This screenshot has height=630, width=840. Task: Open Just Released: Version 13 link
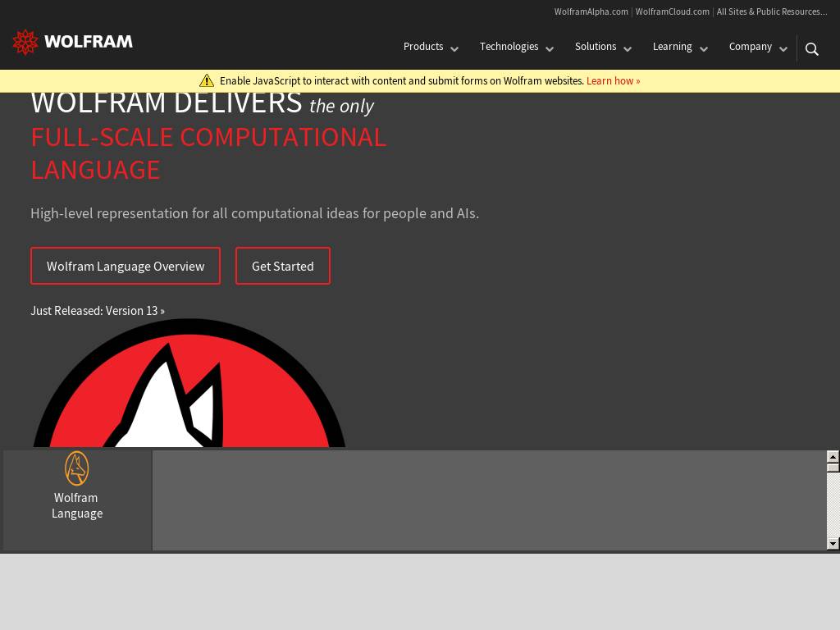click(98, 311)
